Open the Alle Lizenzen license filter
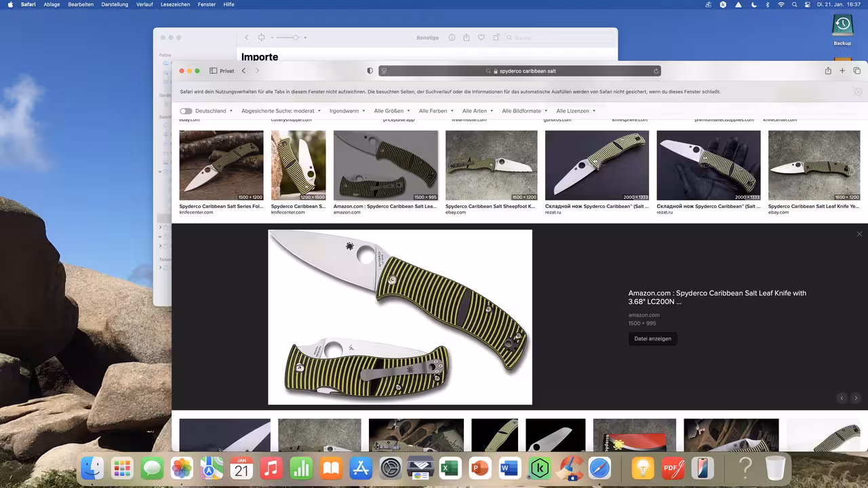The image size is (868, 488). coord(576,110)
